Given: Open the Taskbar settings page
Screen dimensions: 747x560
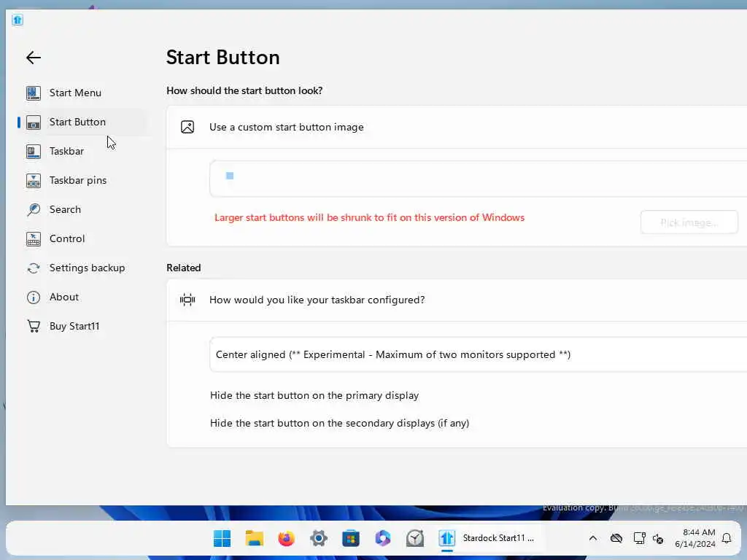Looking at the screenshot, I should (x=84, y=152).
